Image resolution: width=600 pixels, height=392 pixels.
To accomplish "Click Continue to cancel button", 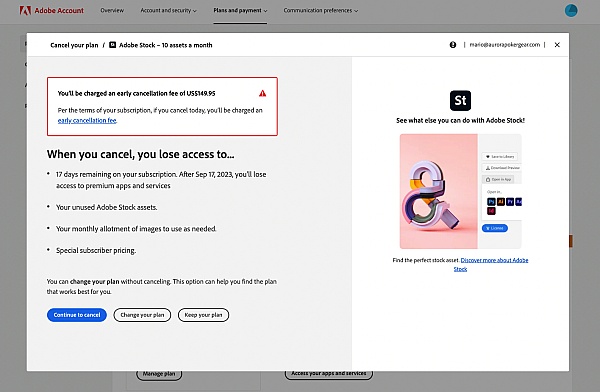I will (77, 315).
